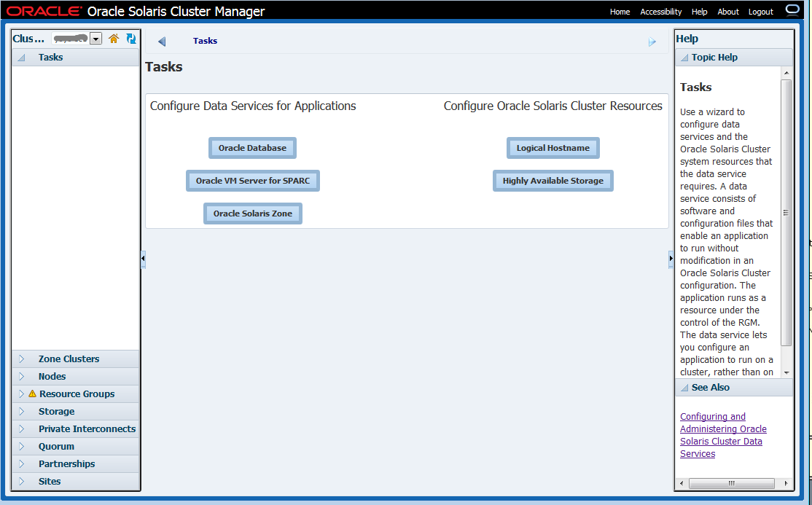Click the Topic Help label
Screen dimensions: 812x505
click(x=714, y=58)
